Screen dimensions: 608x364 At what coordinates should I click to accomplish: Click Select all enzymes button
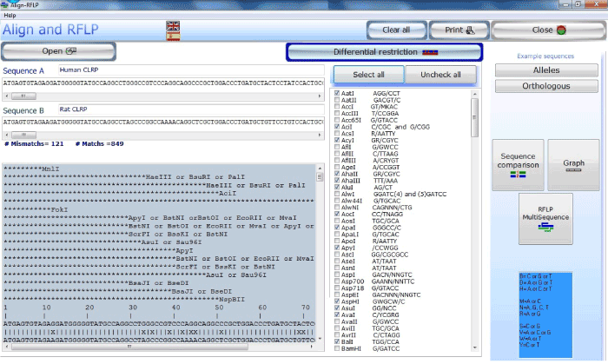coord(368,75)
